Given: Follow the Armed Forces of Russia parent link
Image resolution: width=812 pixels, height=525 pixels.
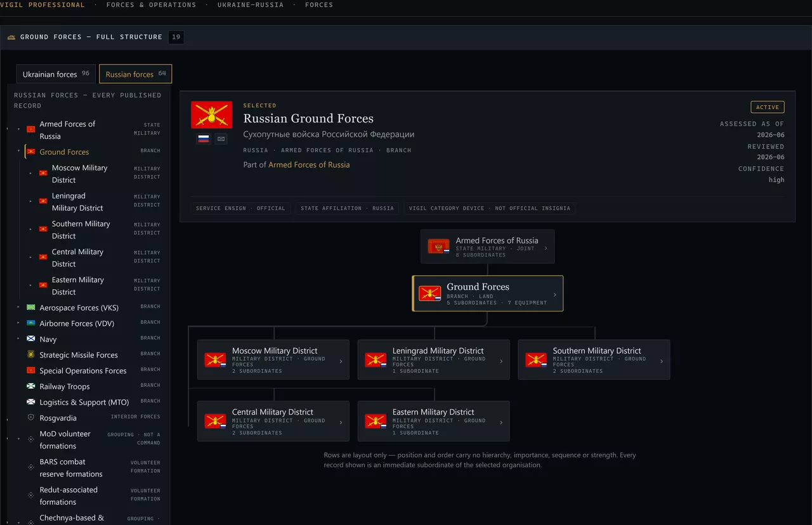Looking at the screenshot, I should pos(309,165).
